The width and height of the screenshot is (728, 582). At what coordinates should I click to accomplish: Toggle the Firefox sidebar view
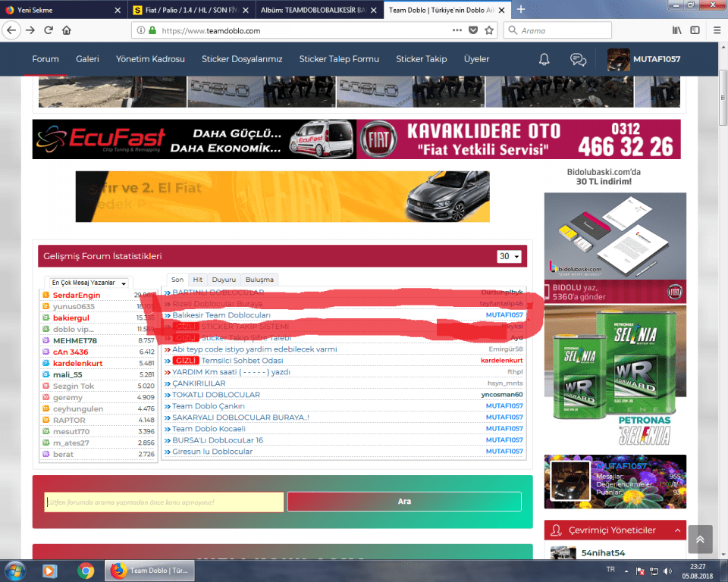(x=695, y=30)
